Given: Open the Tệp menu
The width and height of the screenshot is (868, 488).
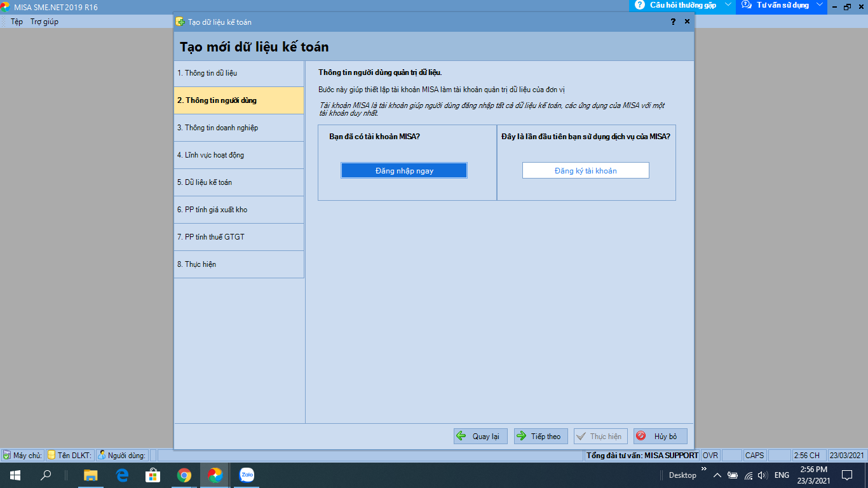Looking at the screenshot, I should 17,22.
